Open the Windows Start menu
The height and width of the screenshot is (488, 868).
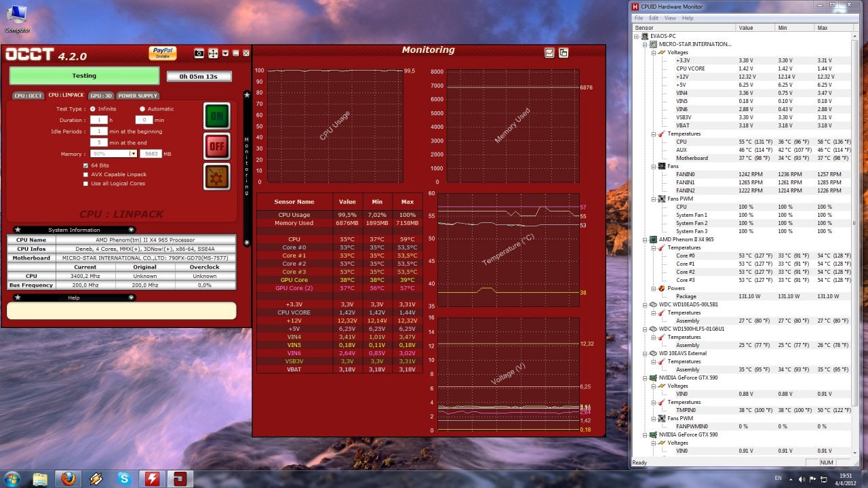pyautogui.click(x=12, y=479)
